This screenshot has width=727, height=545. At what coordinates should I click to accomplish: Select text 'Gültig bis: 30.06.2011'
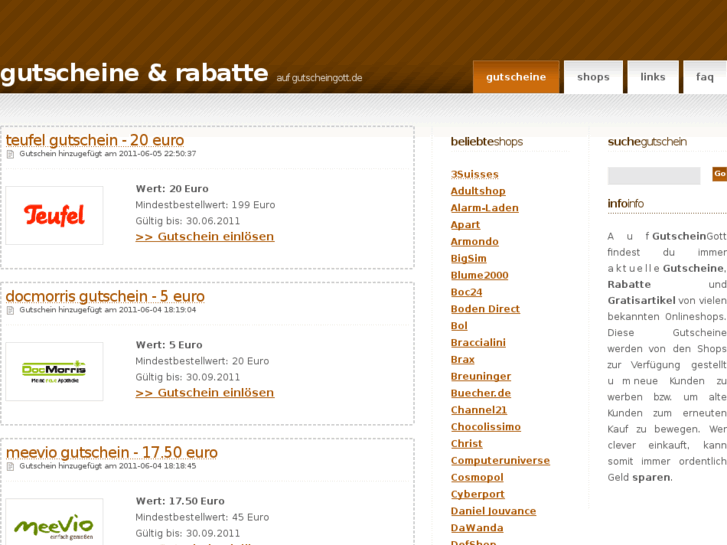pos(188,221)
